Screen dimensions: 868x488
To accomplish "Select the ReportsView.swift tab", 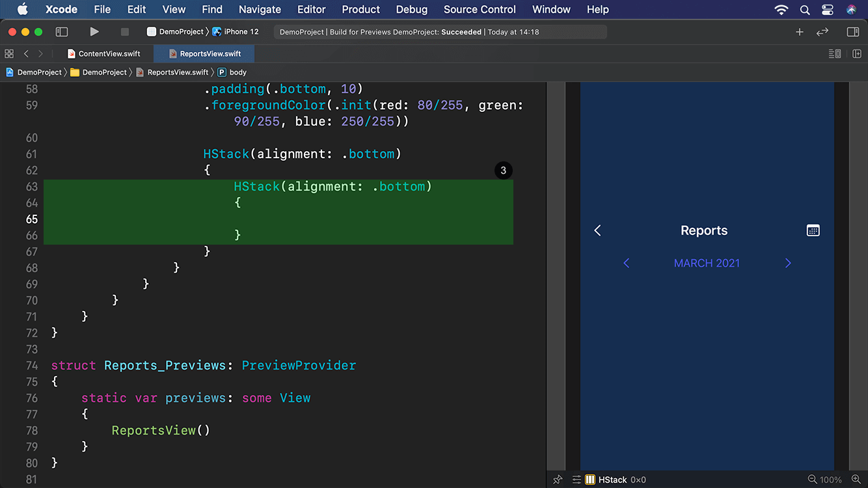I will coord(204,54).
